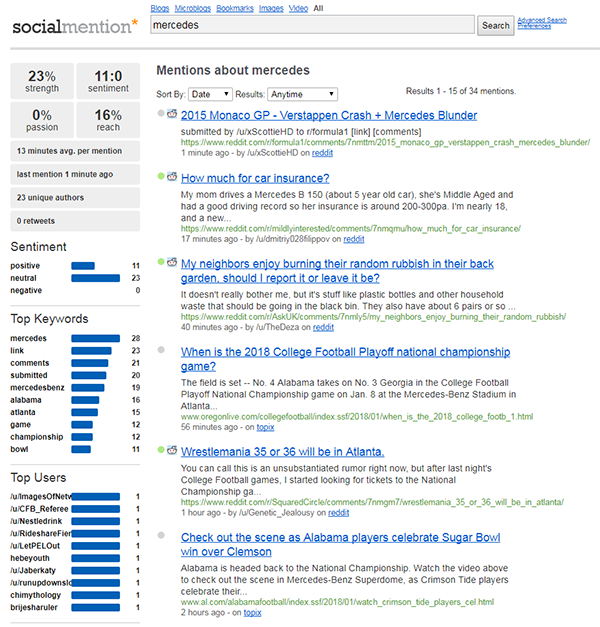Switch to the Video tab
This screenshot has width=600, height=627.
click(x=298, y=8)
